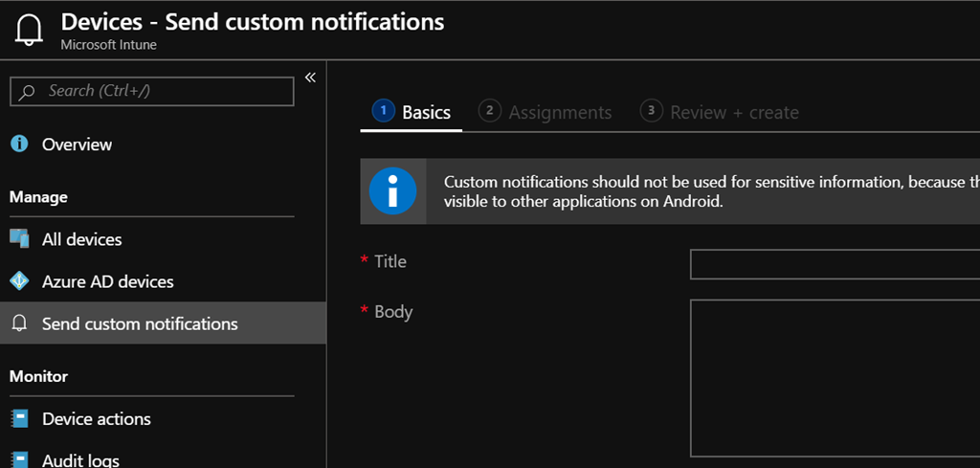This screenshot has width=980, height=468.
Task: Click the blue info icon beside Overview
Action: click(19, 144)
